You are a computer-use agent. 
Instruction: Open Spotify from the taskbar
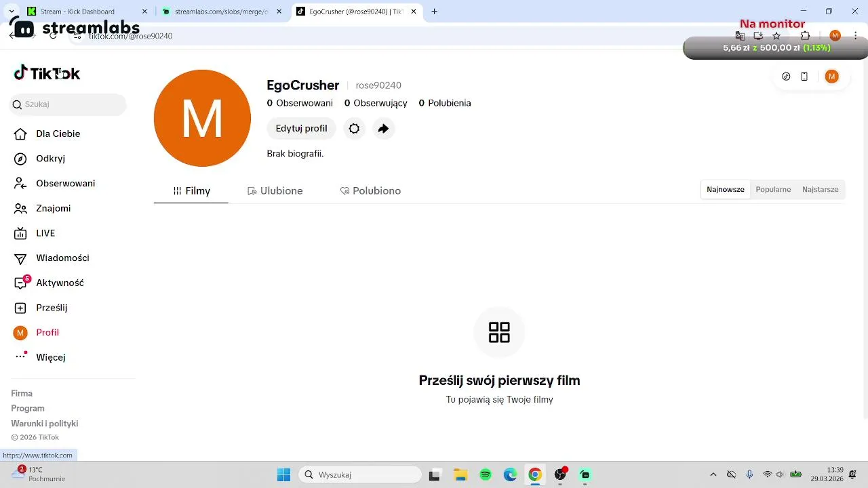486,475
